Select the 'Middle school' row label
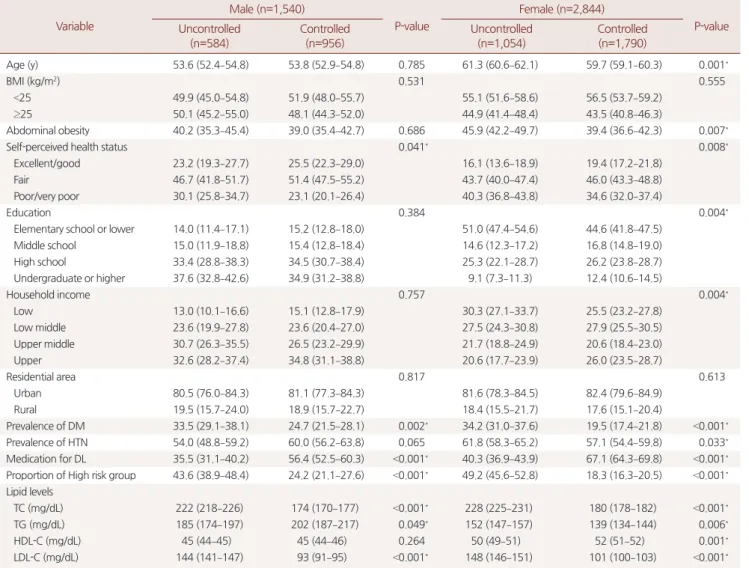The width and height of the screenshot is (749, 568). point(45,246)
